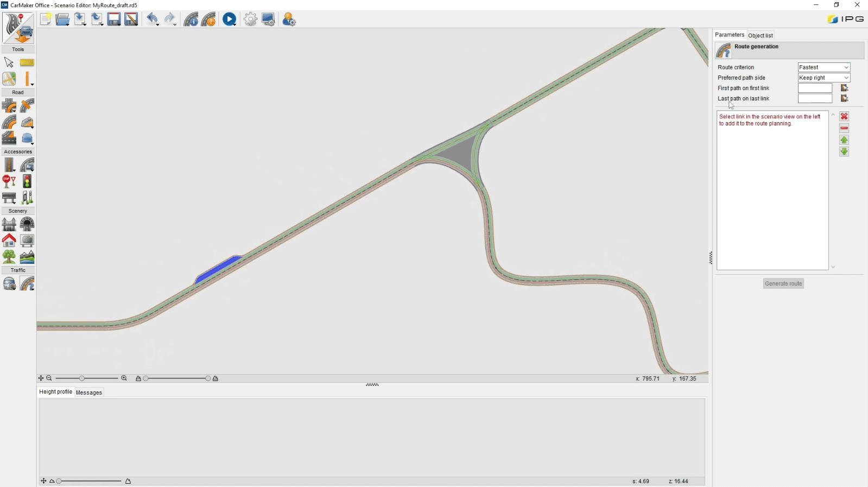
Task: Add a mountain terrain scenery object
Action: [27, 256]
